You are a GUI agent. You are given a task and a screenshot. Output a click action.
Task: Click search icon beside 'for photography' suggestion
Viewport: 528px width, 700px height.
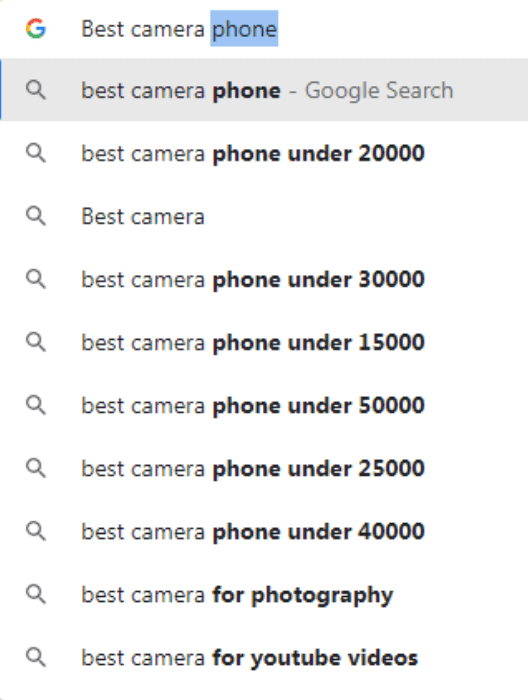(36, 594)
